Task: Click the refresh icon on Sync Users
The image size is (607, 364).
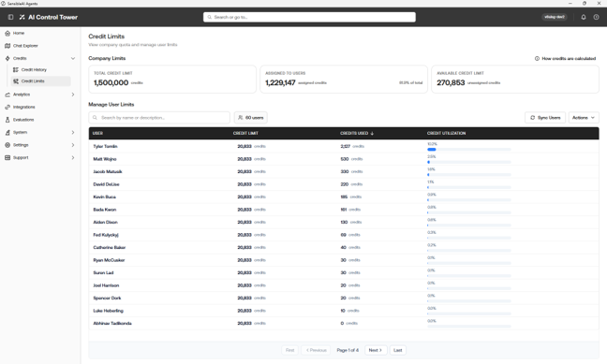Action: 533,118
